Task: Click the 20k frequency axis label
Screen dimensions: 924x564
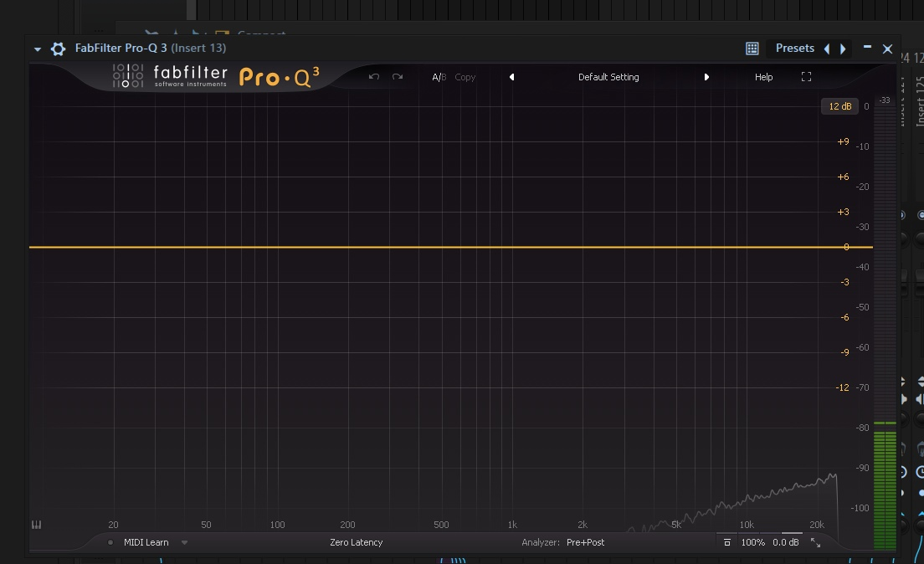Action: coord(817,525)
